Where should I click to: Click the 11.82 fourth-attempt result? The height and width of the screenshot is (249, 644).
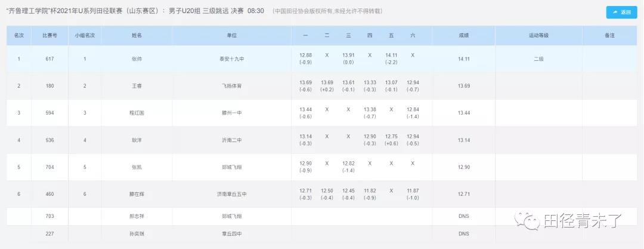click(370, 190)
